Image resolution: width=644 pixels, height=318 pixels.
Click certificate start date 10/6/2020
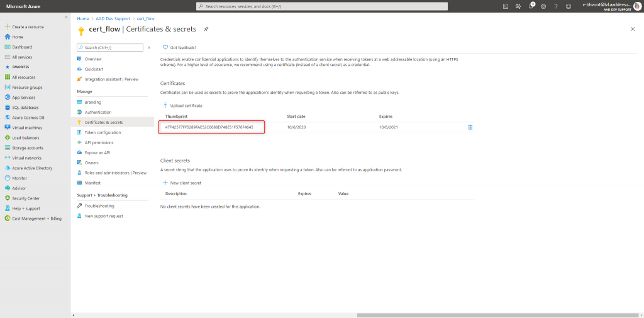297,128
